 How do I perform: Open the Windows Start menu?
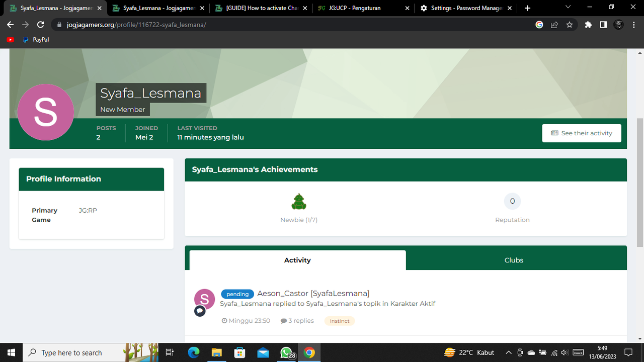11,352
